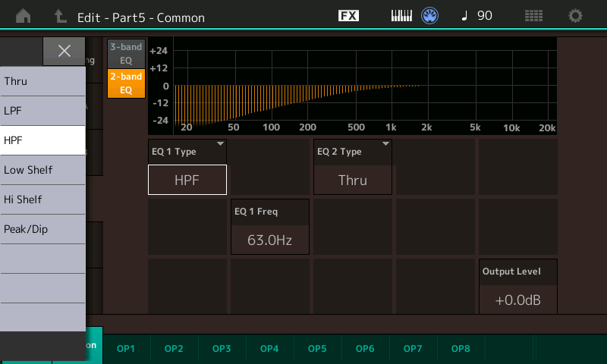The image size is (607, 364).
Task: Tap the keyboard control icon
Action: [x=401, y=16]
